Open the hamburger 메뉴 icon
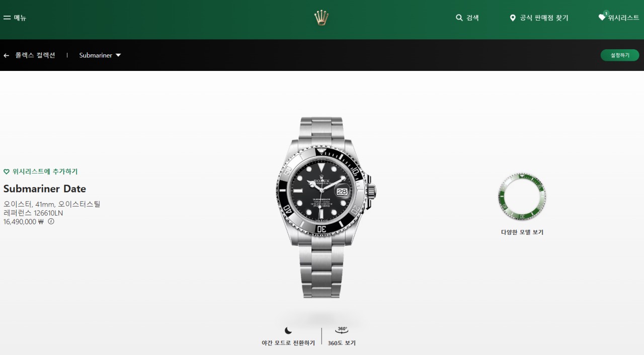The image size is (644, 355). 7,18
